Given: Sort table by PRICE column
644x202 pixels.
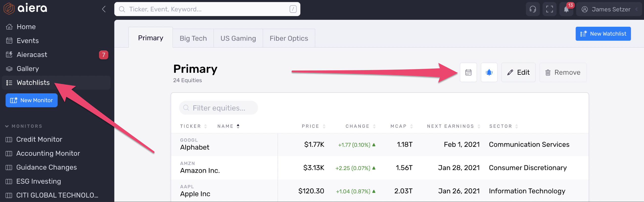Looking at the screenshot, I should tap(313, 126).
